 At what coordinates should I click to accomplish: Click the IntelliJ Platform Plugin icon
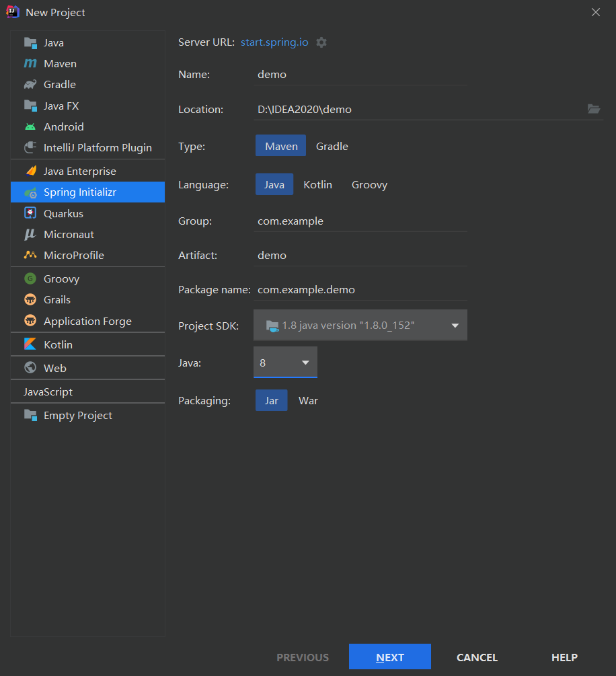(30, 147)
